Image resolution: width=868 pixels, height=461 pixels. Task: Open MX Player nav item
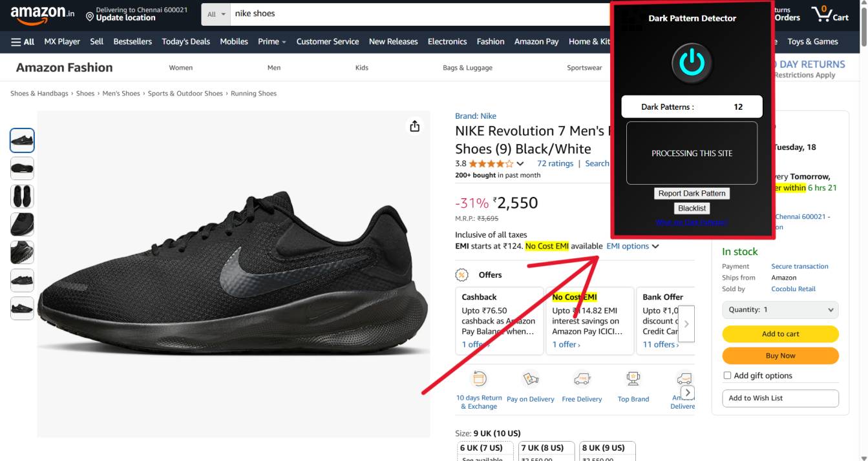[x=62, y=41]
